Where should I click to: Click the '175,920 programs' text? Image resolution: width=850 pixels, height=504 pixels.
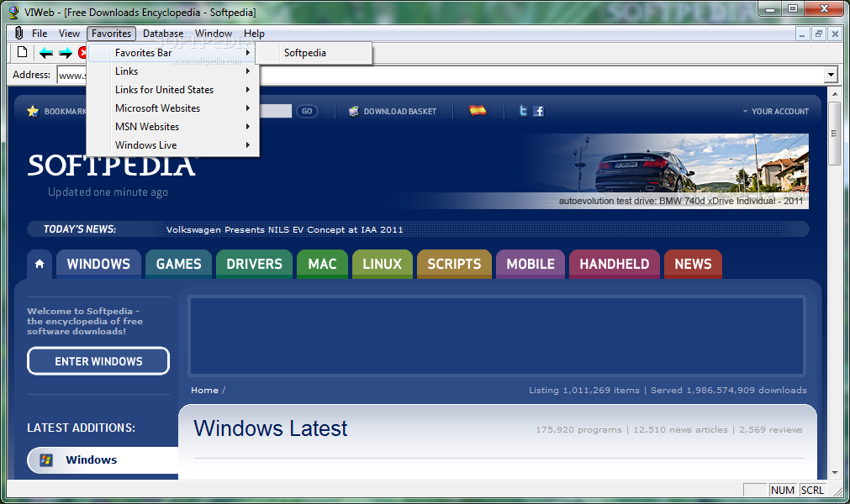pyautogui.click(x=578, y=429)
